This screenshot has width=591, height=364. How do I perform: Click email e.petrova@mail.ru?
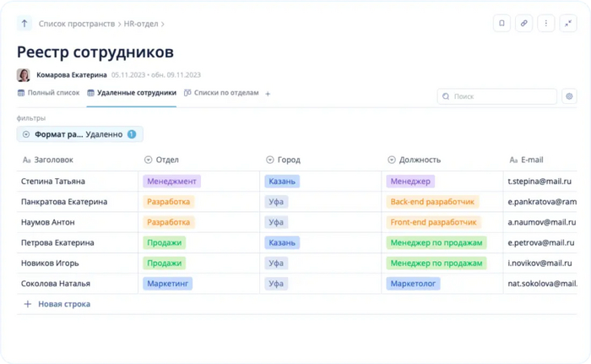point(541,242)
